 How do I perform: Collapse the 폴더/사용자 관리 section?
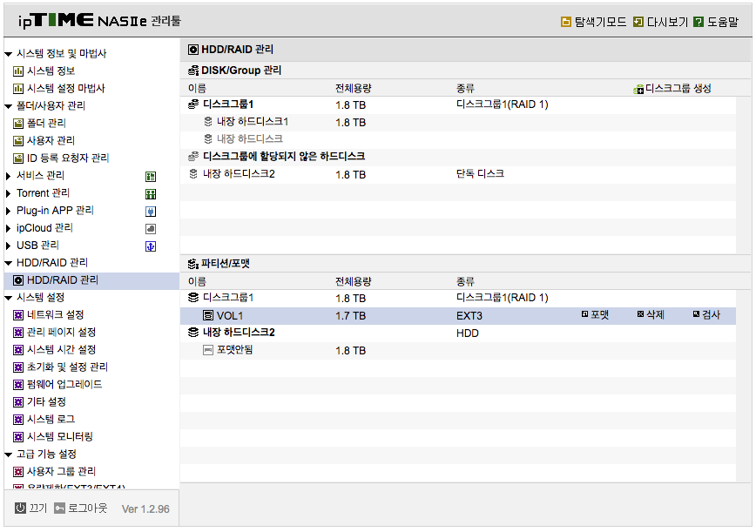[8, 106]
